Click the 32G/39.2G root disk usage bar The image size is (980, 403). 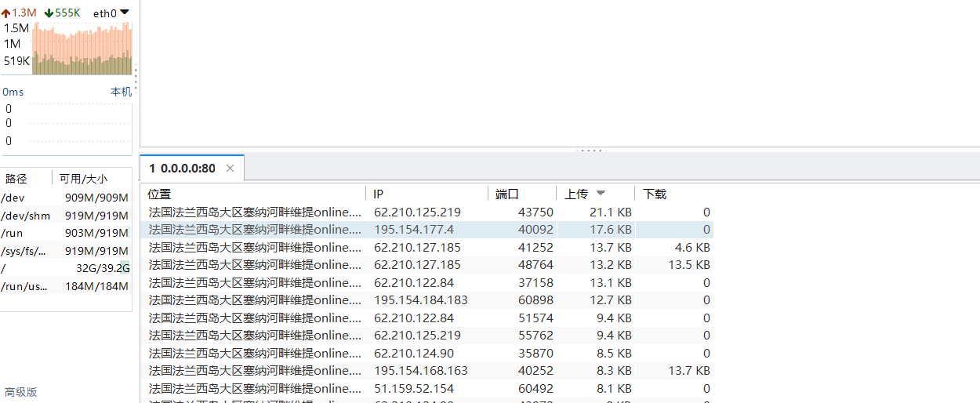pos(102,268)
